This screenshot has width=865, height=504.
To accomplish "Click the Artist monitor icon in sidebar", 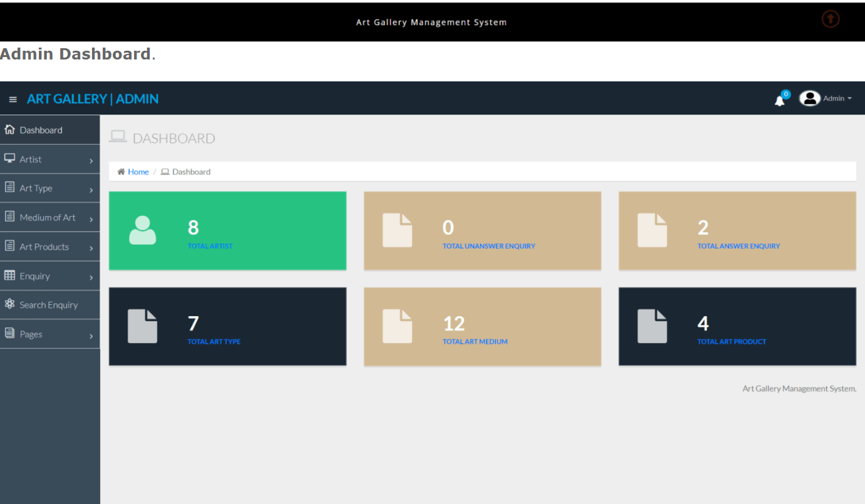I will pos(9,158).
